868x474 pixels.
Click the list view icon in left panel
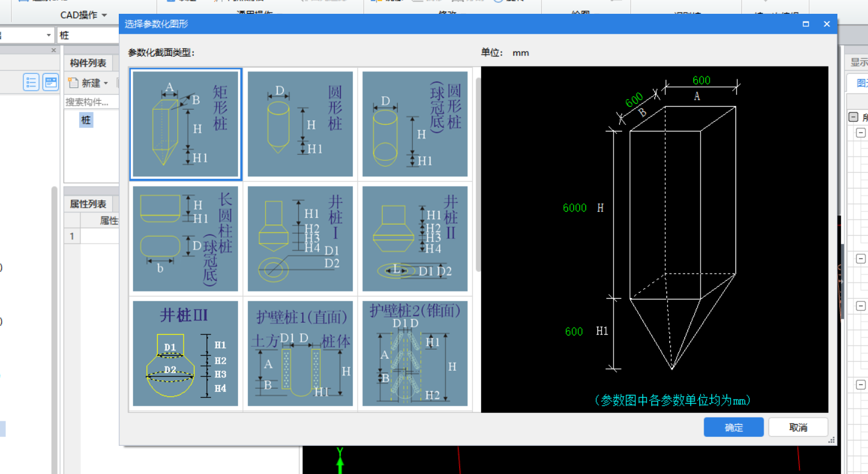coord(31,82)
